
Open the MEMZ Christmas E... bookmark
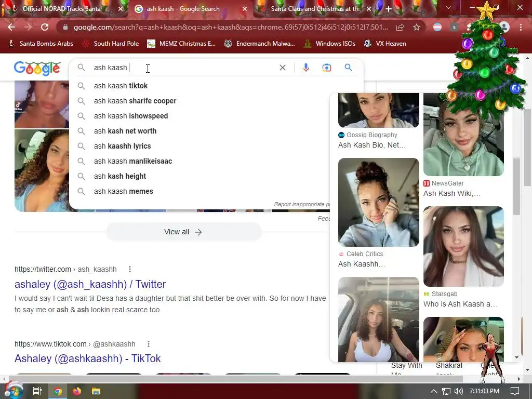coord(181,44)
